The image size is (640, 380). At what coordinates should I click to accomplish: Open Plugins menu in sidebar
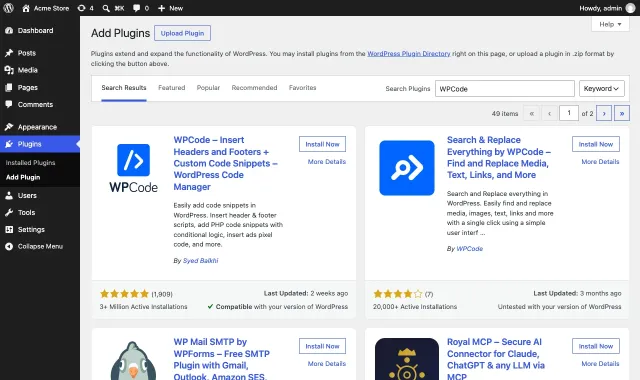(40, 144)
